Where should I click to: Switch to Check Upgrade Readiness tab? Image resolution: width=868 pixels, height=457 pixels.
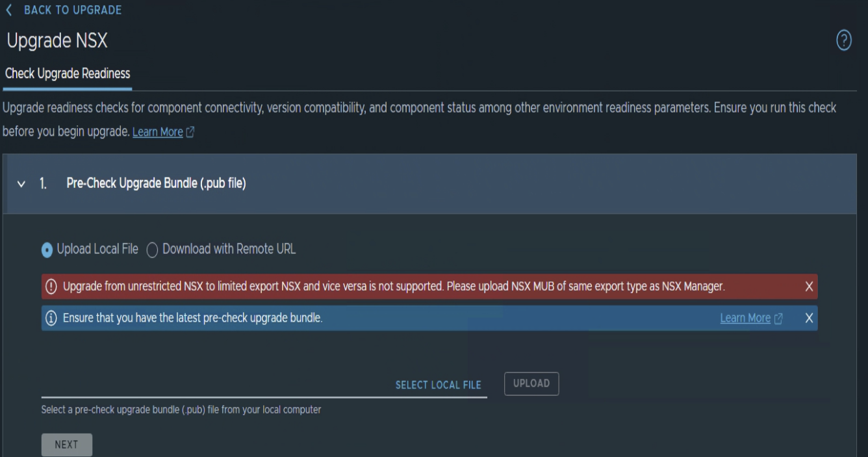coord(68,73)
